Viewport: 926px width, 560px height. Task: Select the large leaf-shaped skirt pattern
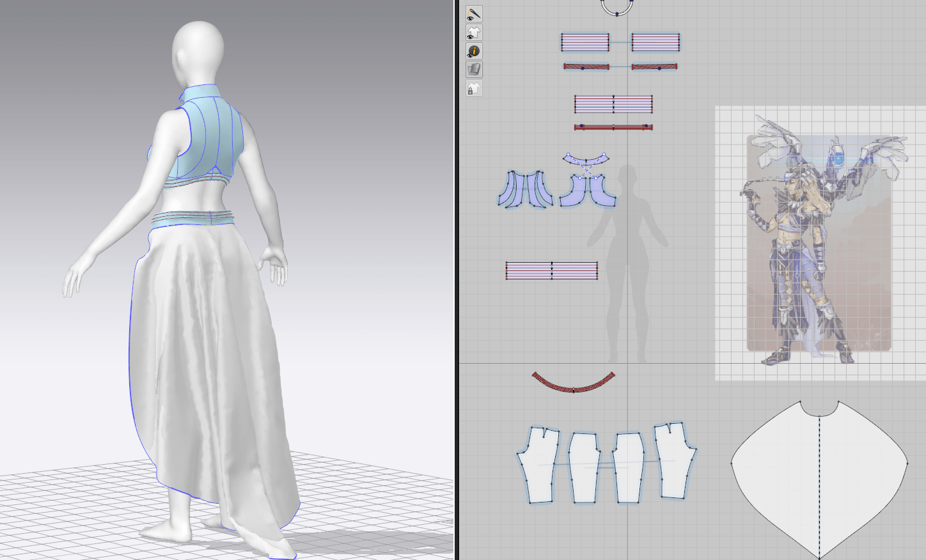click(819, 473)
